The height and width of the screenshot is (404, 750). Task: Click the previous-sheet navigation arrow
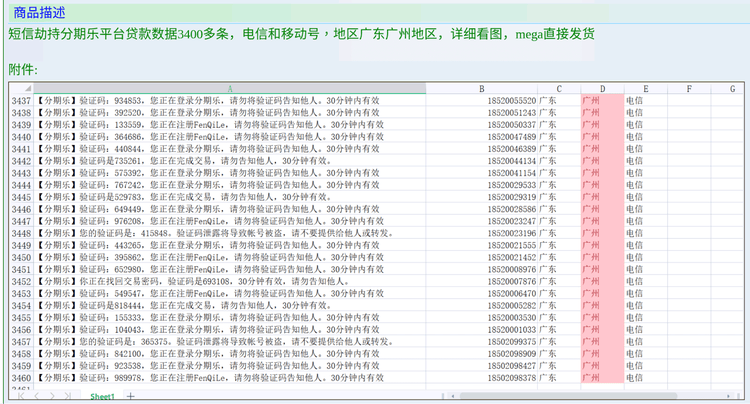click(36, 397)
